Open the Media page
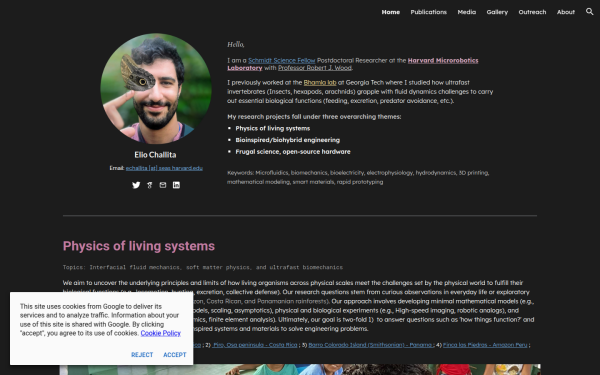 [x=466, y=12]
